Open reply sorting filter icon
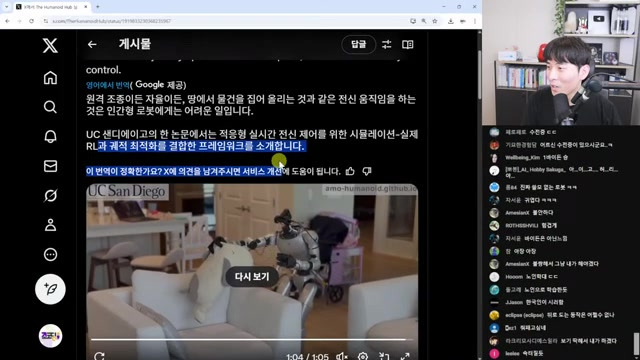This screenshot has width=640, height=360. tap(387, 44)
